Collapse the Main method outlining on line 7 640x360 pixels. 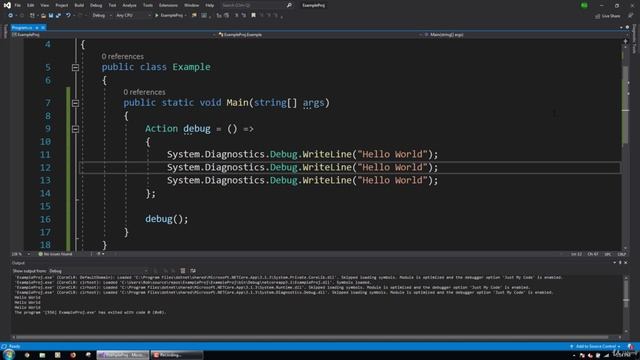[76, 103]
